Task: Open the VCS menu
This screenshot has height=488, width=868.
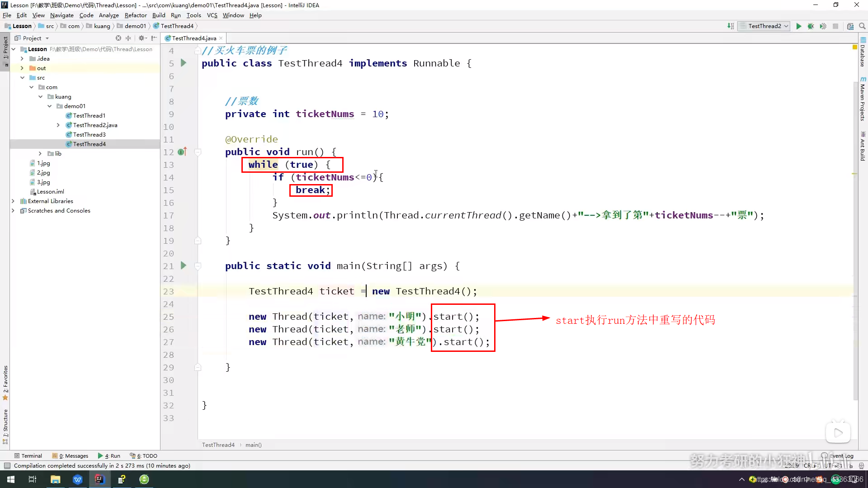Action: [x=212, y=15]
